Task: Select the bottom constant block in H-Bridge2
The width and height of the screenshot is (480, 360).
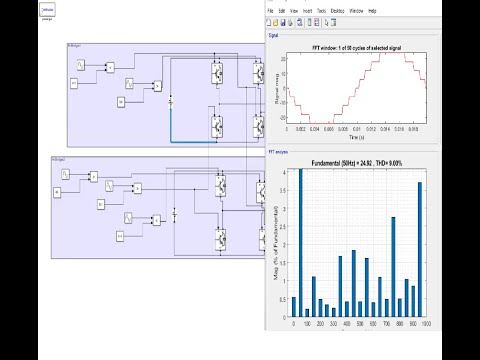Action: [x=120, y=236]
